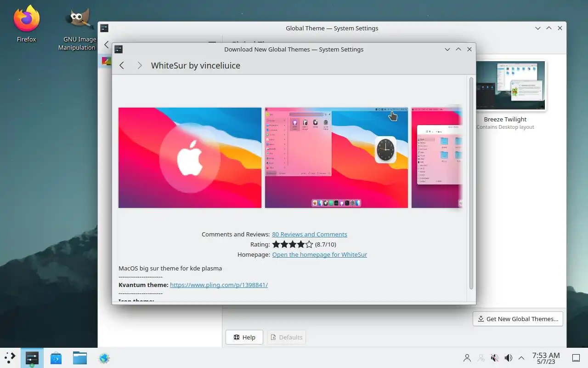Image resolution: width=588 pixels, height=368 pixels.
Task: Click the muted microphone tray icon
Action: click(x=495, y=358)
